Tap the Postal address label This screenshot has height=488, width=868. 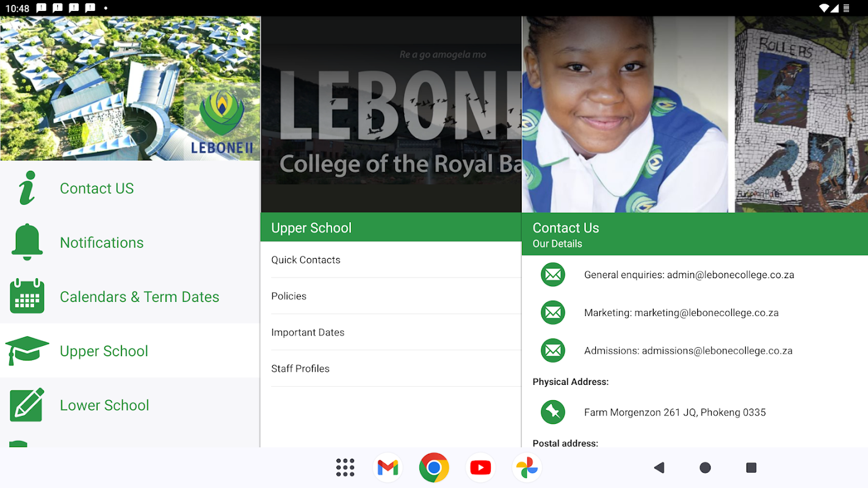565,443
